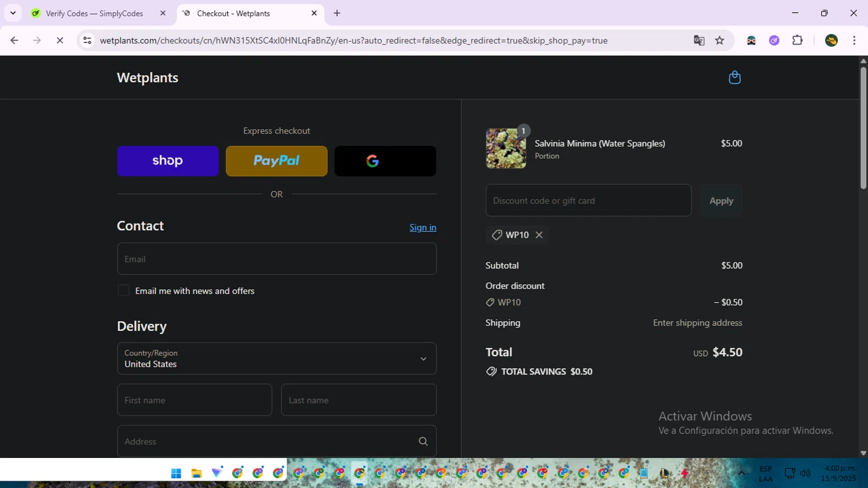Open the taskbar clock showing 4:00 p. m.
868x488 pixels.
(838, 474)
